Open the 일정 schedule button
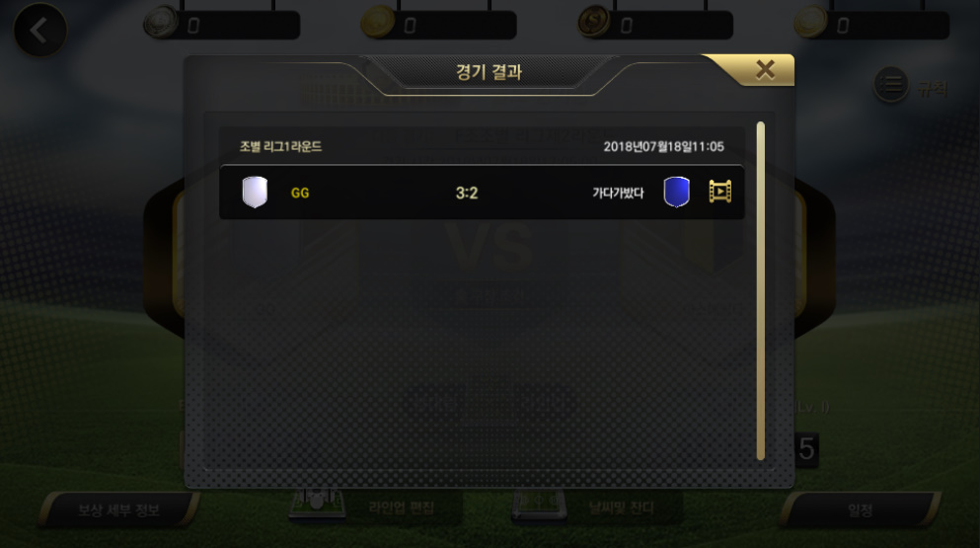This screenshot has width=980, height=548. pyautogui.click(x=860, y=509)
